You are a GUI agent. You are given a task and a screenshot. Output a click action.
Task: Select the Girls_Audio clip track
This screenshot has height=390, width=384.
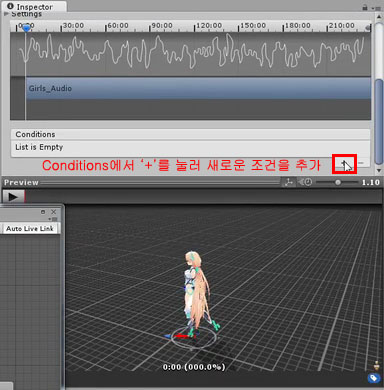[x=198, y=88]
